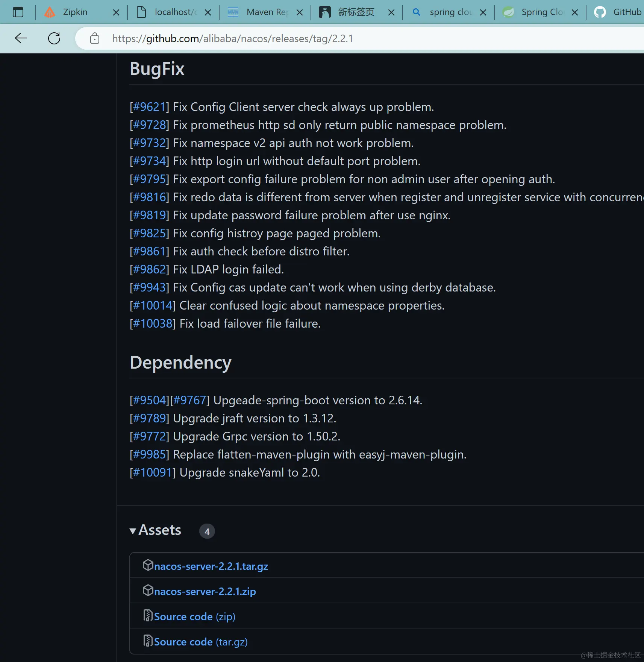Collapse the Assets section triangle
The image size is (644, 662).
133,531
